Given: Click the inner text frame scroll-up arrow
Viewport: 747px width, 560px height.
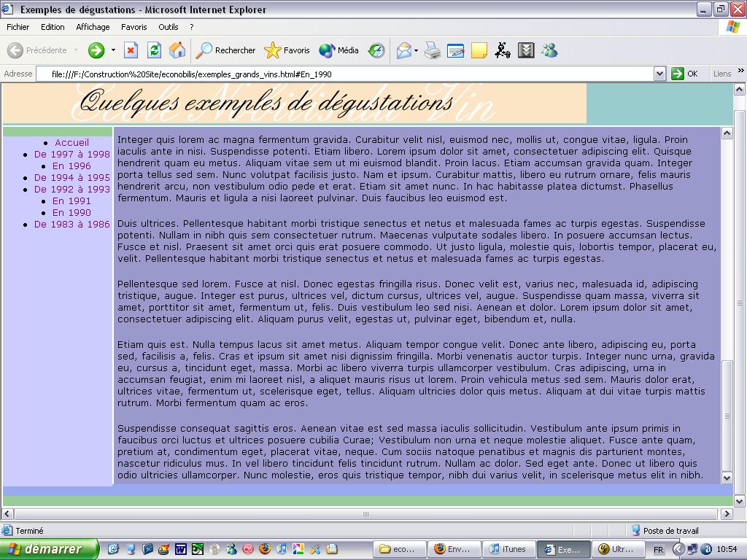Looking at the screenshot, I should (727, 133).
